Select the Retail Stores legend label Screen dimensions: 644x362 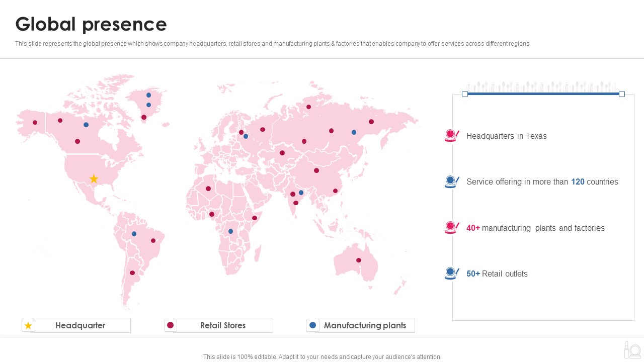(223, 325)
